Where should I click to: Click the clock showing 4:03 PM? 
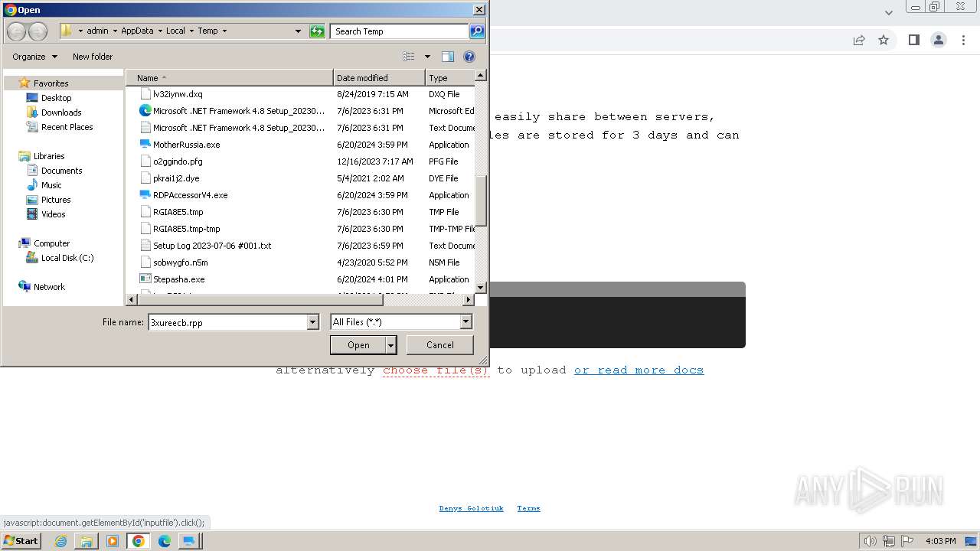pyautogui.click(x=940, y=541)
